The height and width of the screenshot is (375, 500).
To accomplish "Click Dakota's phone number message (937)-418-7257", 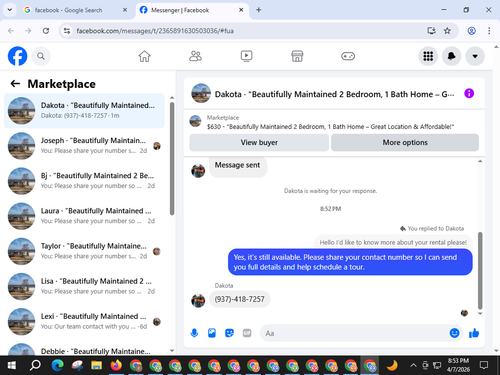I will pyautogui.click(x=239, y=299).
